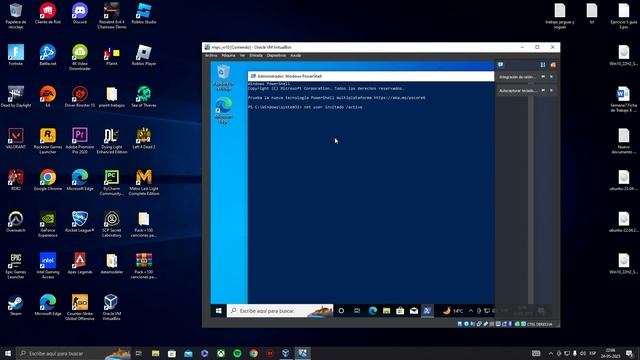Screen dimensions: 640x360
Task: Select the Semana7 Ficha de Trabajo Word file
Action: click(x=623, y=99)
